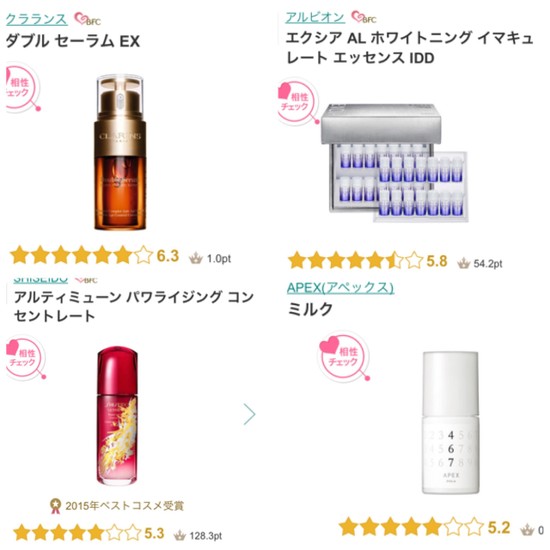Tap the 相性チェック badge on the Albion essence
The width and height of the screenshot is (550, 550).
click(298, 102)
